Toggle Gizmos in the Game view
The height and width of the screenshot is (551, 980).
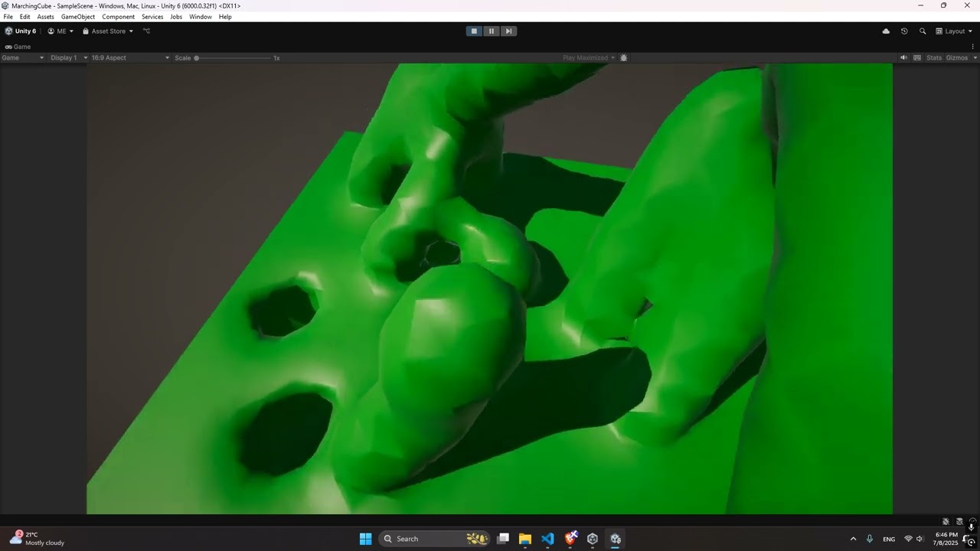tap(957, 57)
